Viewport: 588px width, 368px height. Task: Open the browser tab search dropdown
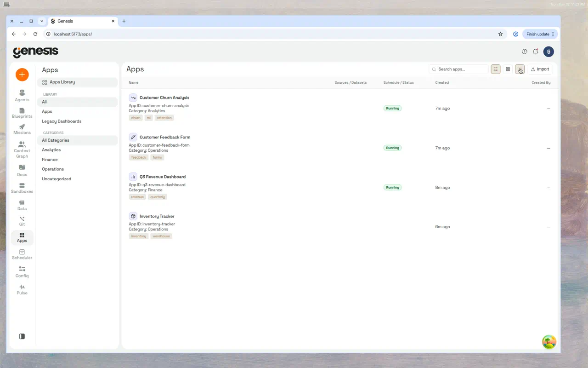[x=42, y=21]
